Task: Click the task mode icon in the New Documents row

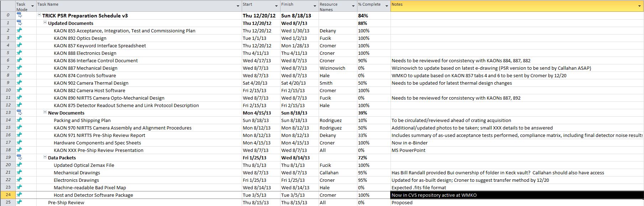Action: [19, 112]
